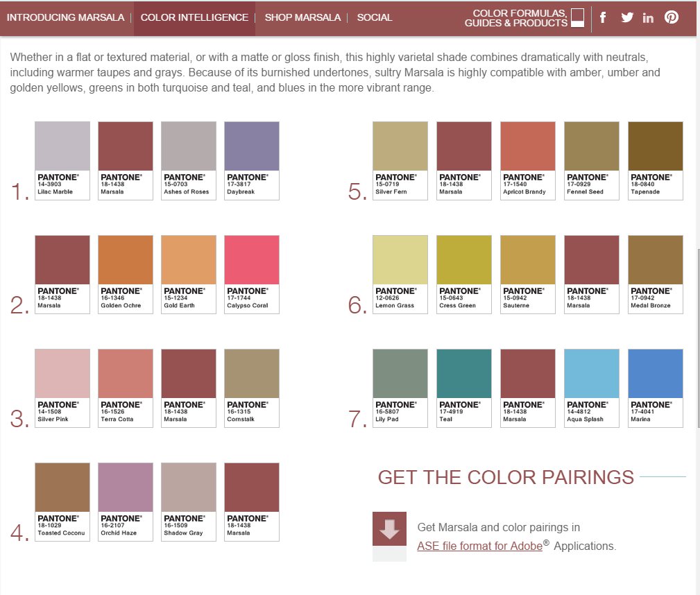Click the Pantone code '17-4041' text
The image size is (700, 595).
point(642,411)
